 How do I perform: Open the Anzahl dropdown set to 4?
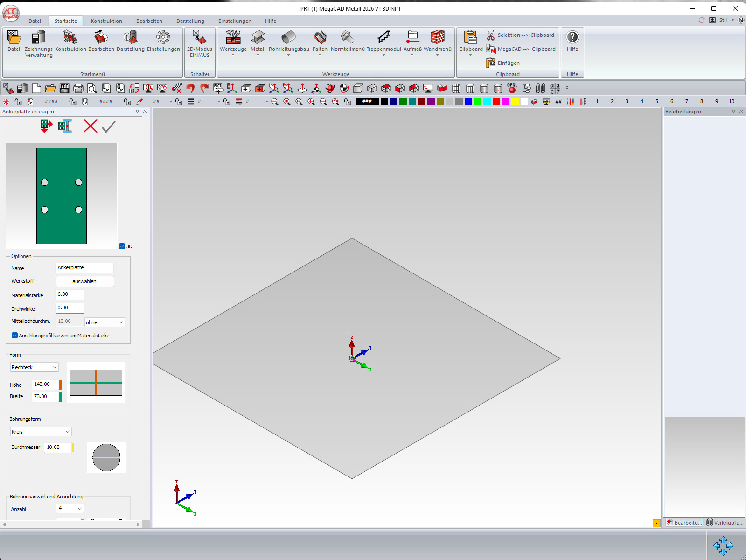click(x=70, y=509)
